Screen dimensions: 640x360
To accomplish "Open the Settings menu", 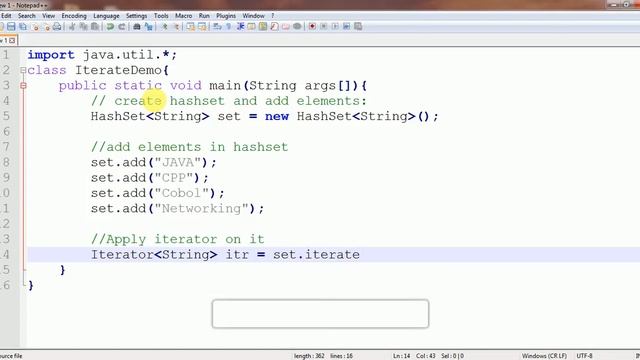I will coord(136,16).
